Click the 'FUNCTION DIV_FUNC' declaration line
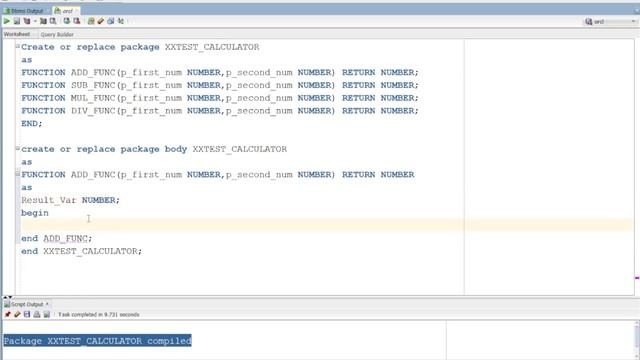This screenshot has height=360, width=640. (x=220, y=111)
